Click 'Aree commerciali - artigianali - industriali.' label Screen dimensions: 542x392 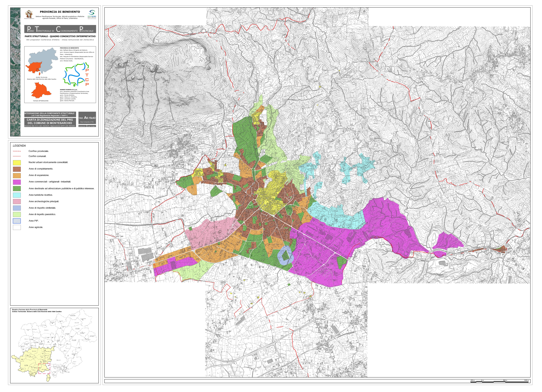pyautogui.click(x=50, y=182)
